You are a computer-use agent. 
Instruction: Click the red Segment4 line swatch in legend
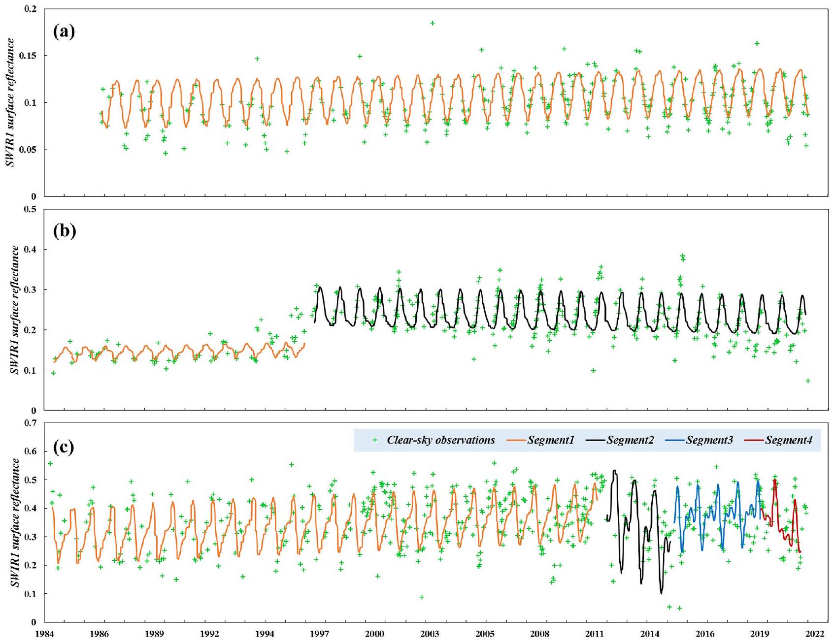pyautogui.click(x=754, y=440)
